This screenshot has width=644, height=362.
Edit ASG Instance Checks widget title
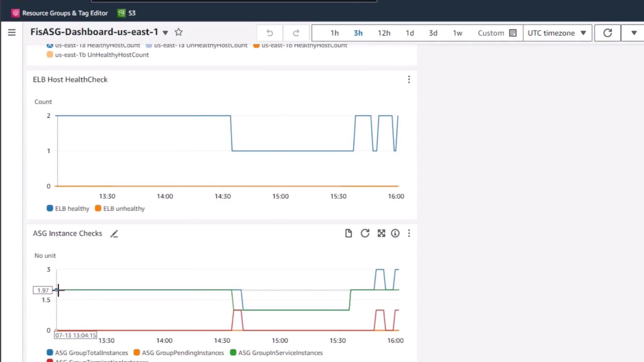click(x=114, y=234)
